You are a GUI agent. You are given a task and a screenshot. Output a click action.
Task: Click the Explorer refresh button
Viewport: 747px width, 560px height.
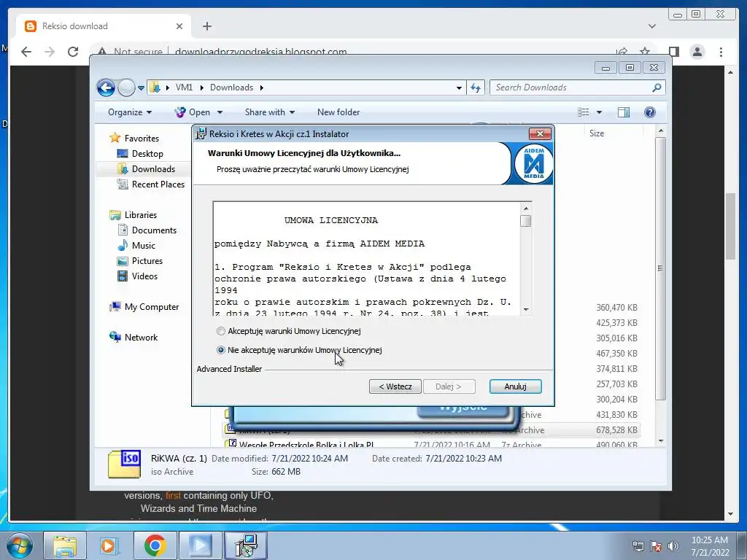click(x=476, y=87)
